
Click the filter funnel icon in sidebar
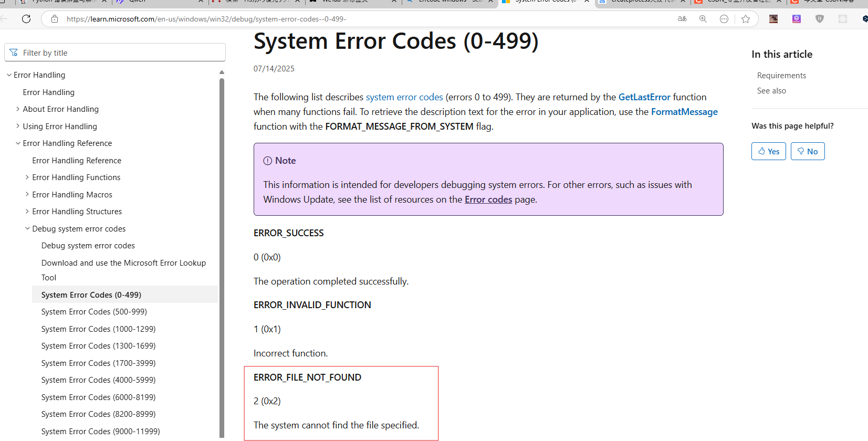coord(14,52)
